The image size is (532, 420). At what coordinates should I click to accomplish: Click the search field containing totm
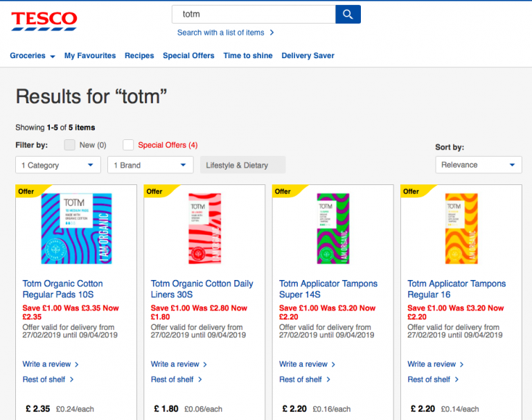click(x=253, y=14)
